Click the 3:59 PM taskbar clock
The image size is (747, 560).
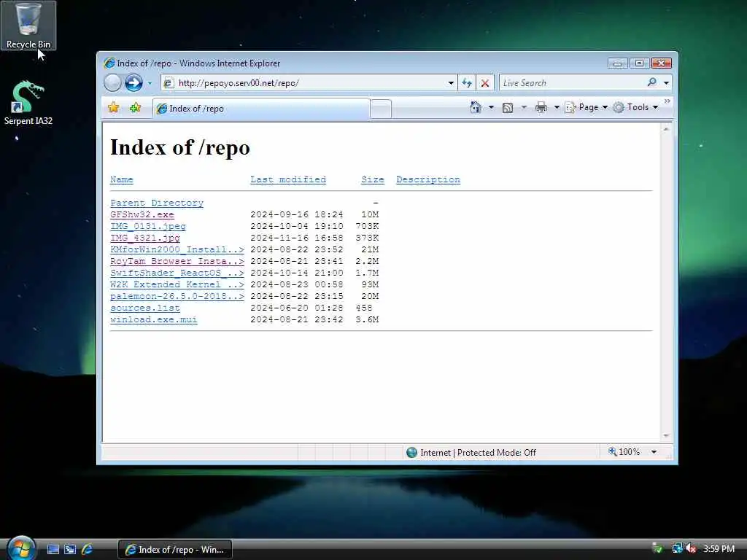(719, 548)
